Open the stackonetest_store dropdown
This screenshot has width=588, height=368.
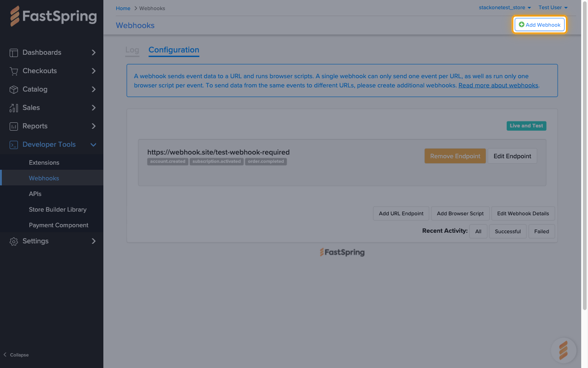click(505, 8)
